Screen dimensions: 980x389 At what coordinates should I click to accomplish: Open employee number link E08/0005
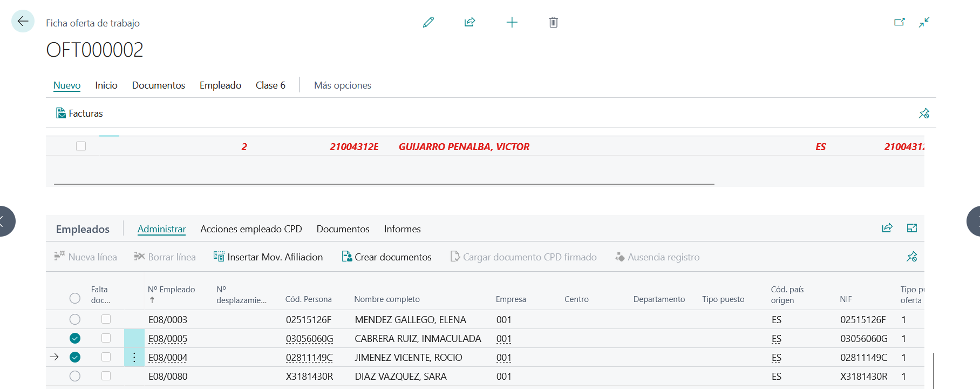pos(168,339)
